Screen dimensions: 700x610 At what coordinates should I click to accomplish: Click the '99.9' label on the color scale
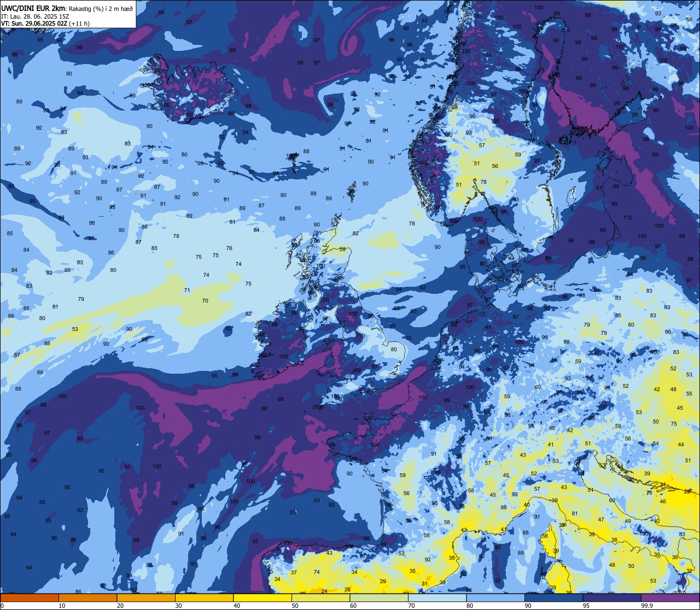[647, 606]
